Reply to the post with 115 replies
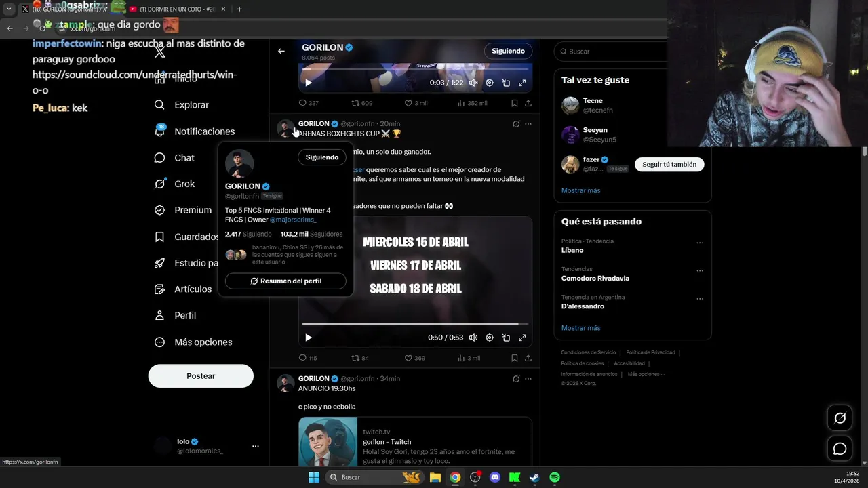 [x=308, y=358]
